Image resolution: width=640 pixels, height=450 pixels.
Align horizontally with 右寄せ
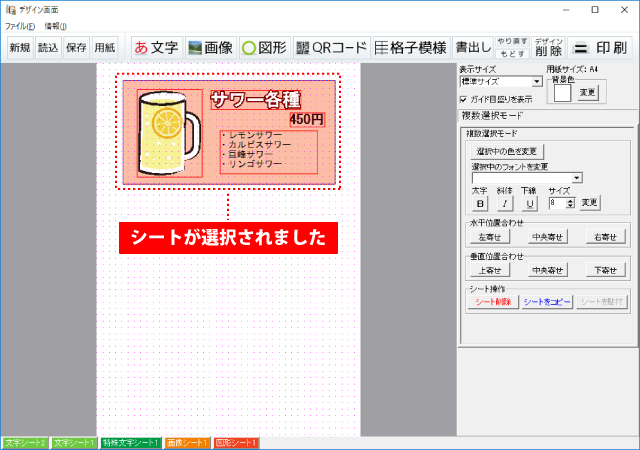pos(605,237)
